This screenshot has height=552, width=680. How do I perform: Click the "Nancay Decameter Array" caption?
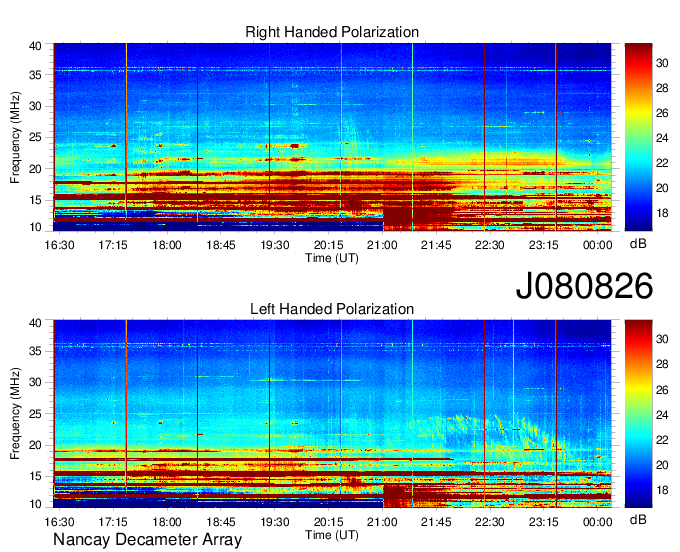point(147,539)
